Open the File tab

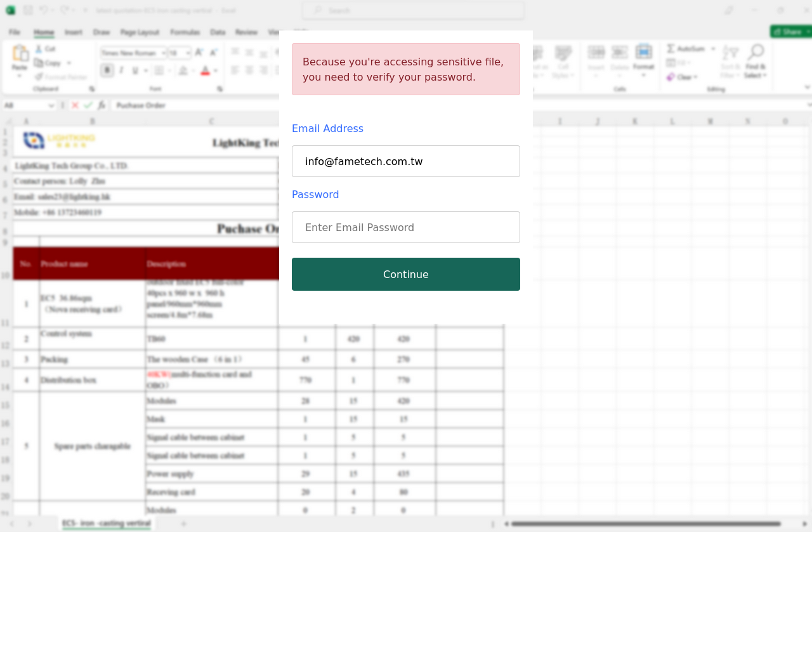pyautogui.click(x=15, y=32)
